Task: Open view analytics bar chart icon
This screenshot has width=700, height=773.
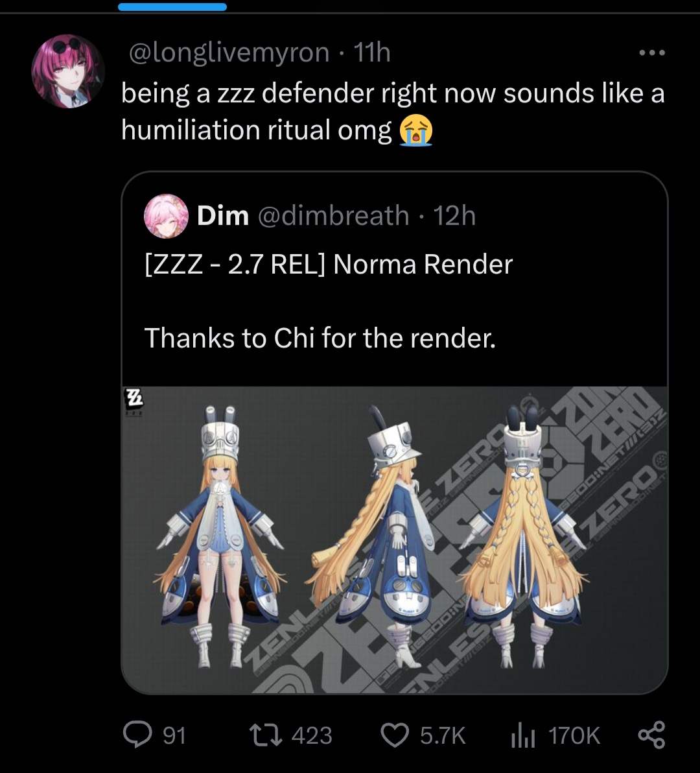Action: point(523,735)
